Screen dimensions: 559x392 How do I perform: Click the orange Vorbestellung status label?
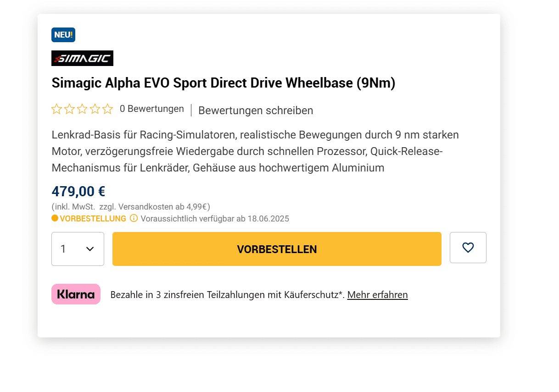tap(93, 219)
